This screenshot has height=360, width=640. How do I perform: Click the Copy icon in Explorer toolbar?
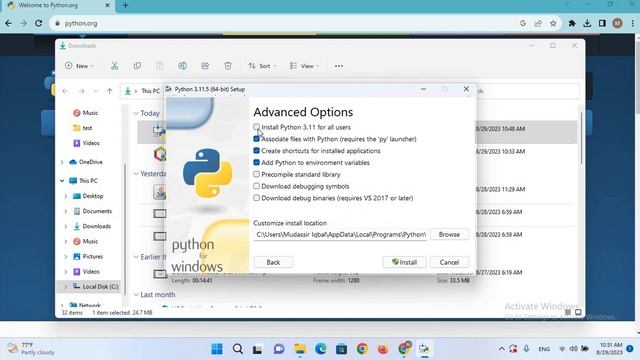(x=137, y=66)
